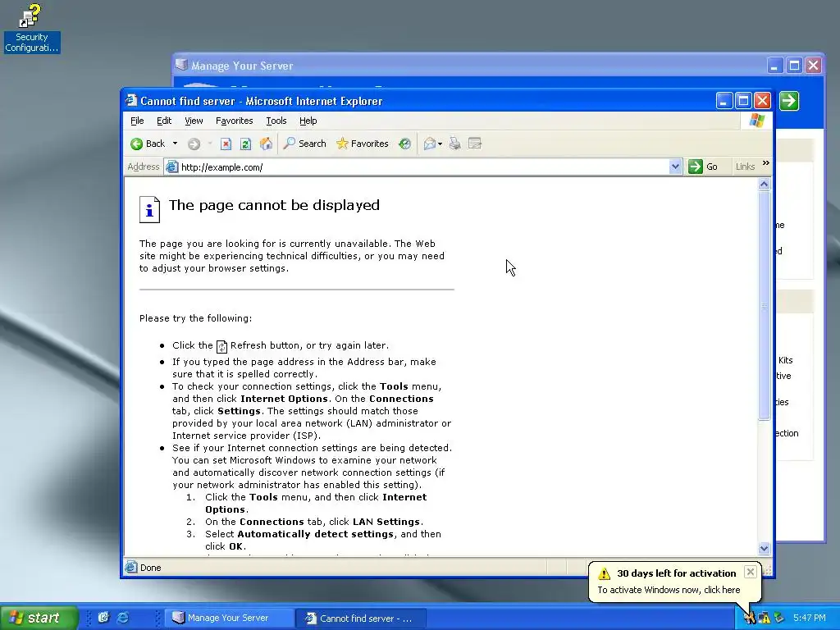Click the Links toolbar label
Viewport: 840px width, 630px height.
(745, 167)
